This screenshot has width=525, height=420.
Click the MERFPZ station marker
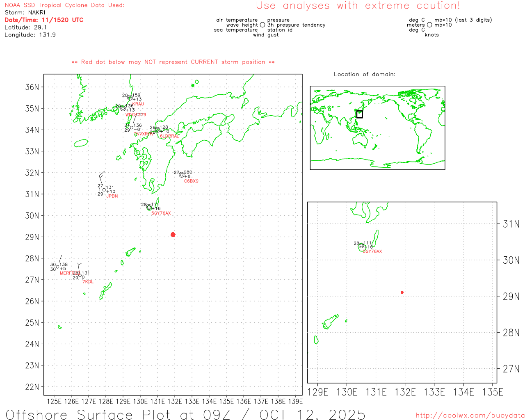pos(57,267)
